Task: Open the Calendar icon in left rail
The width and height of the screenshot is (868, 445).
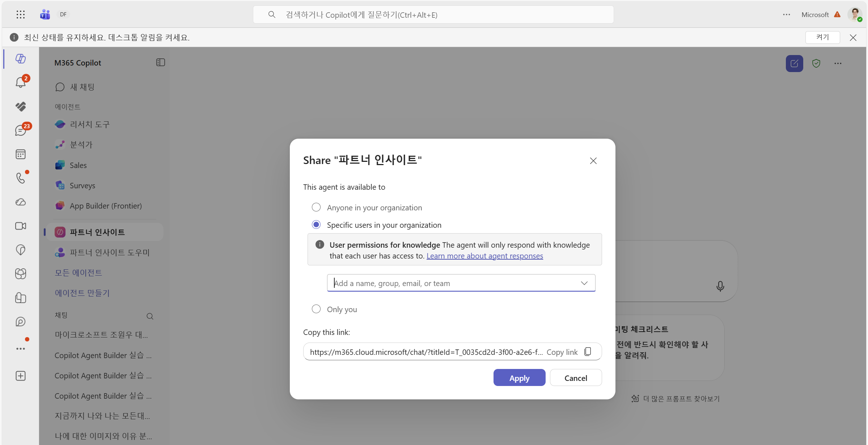Action: 21,154
